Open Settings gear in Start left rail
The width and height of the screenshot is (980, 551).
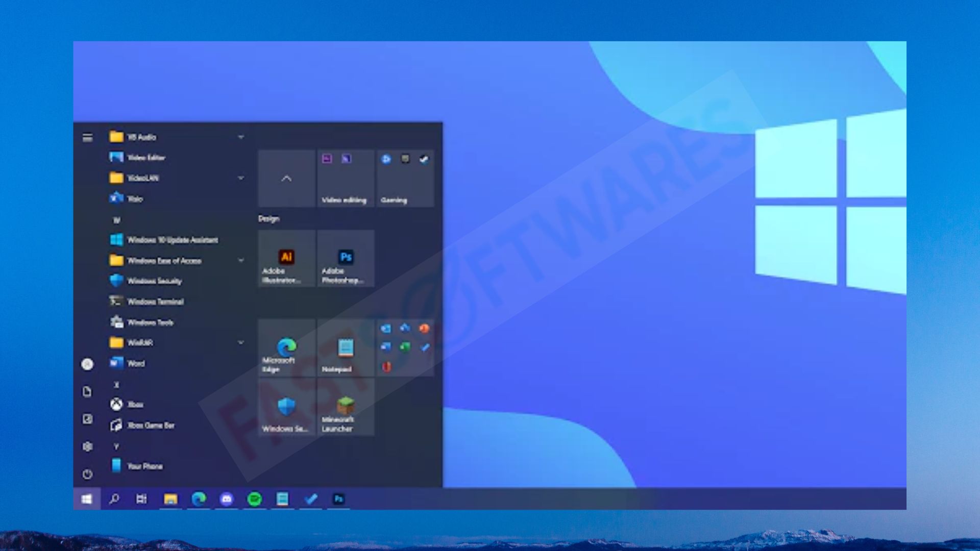coord(87,446)
